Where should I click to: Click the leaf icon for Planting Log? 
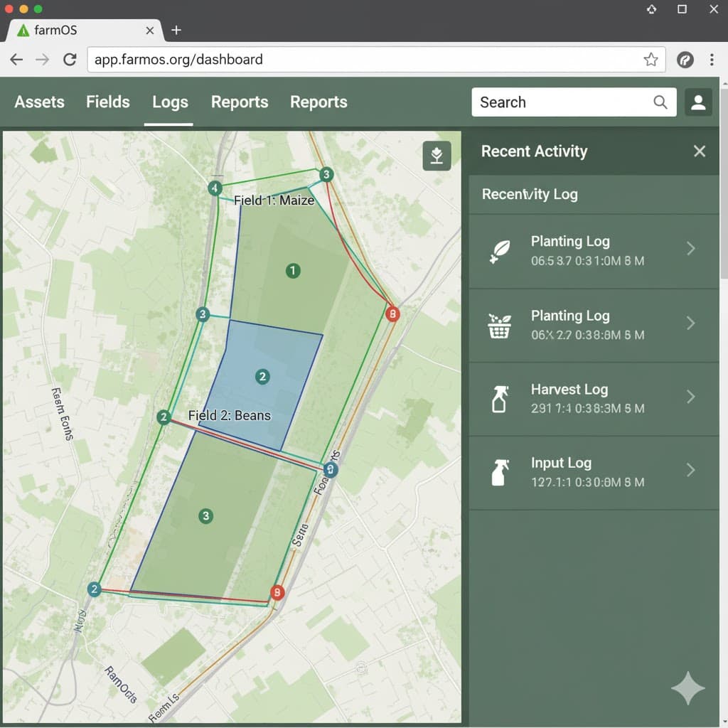(x=500, y=250)
